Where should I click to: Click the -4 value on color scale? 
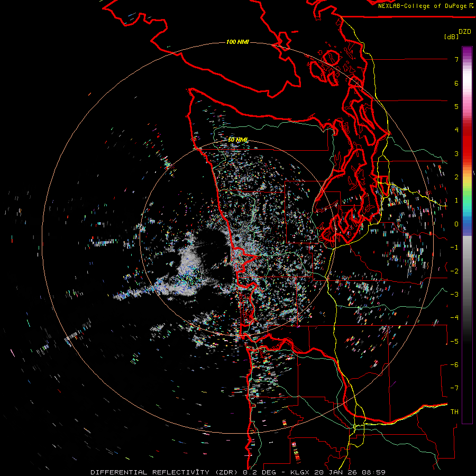pyautogui.click(x=454, y=318)
